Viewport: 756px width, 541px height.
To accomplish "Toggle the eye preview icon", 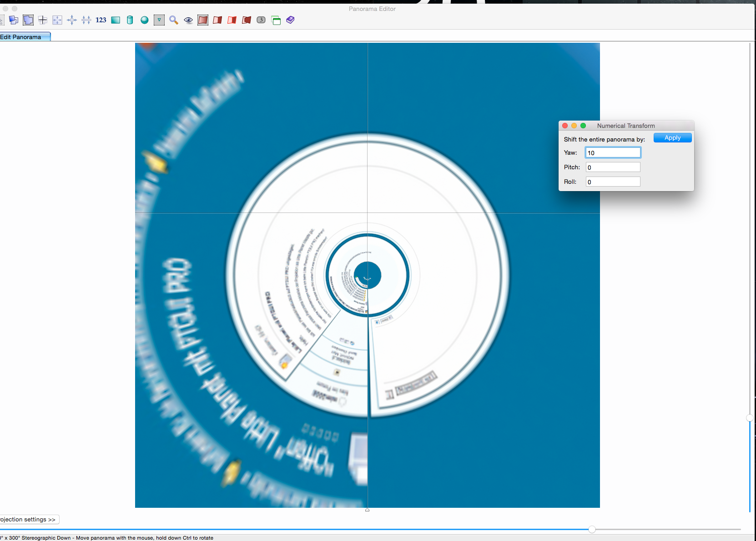I will coord(188,20).
